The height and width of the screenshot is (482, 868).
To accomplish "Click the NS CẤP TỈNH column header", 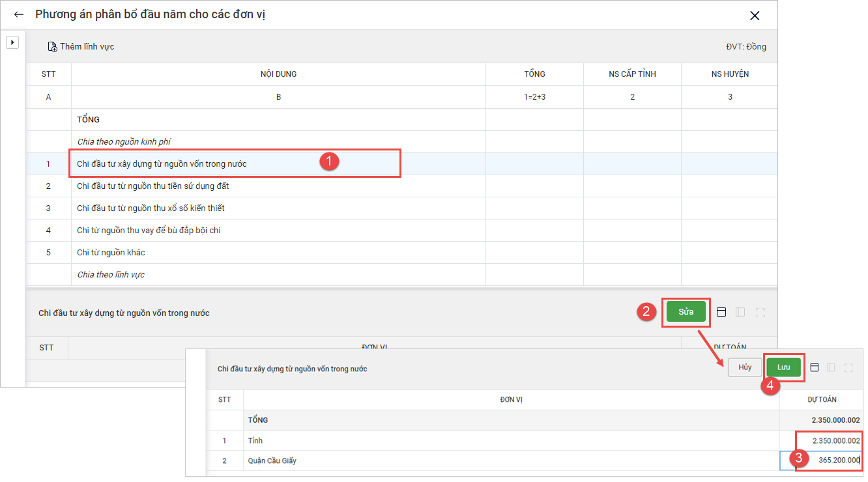I will 632,74.
